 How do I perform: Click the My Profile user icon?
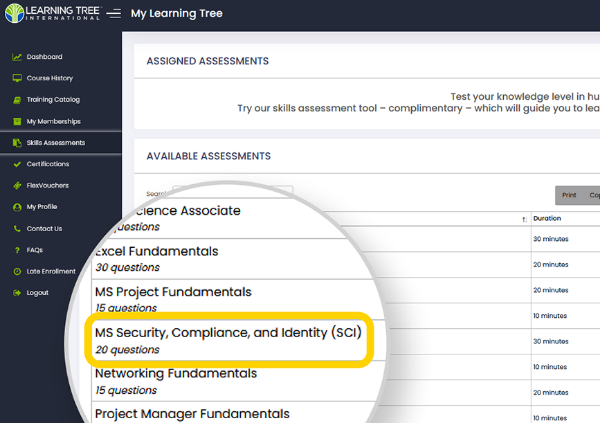pos(17,207)
